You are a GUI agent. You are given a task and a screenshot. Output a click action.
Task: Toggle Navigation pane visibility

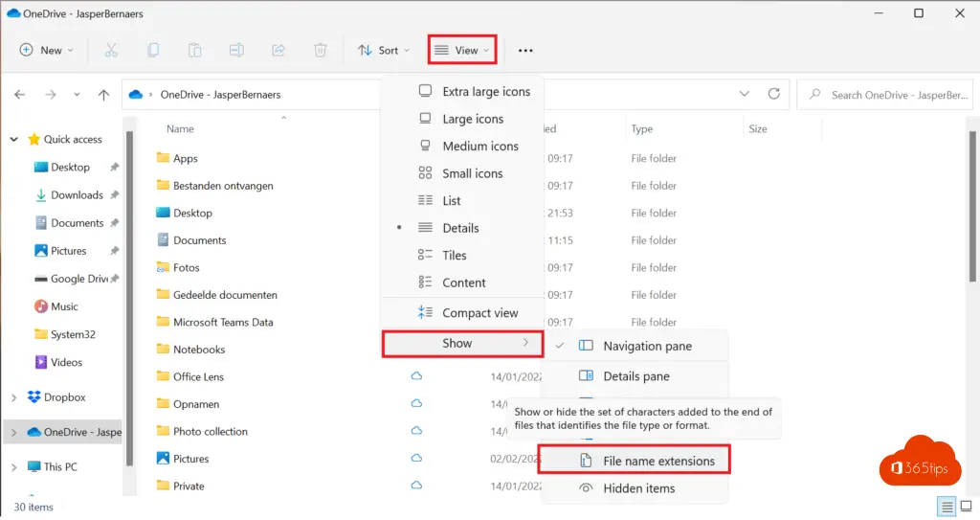[647, 346]
